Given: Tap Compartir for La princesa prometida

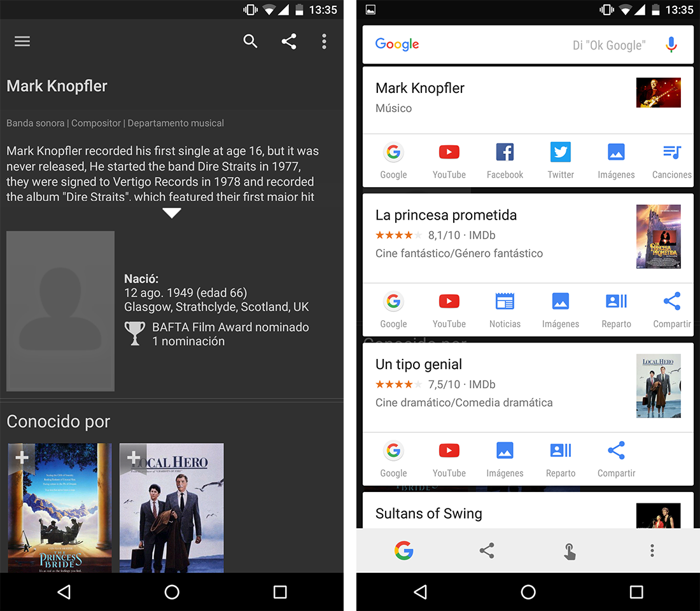Looking at the screenshot, I should tap(672, 310).
